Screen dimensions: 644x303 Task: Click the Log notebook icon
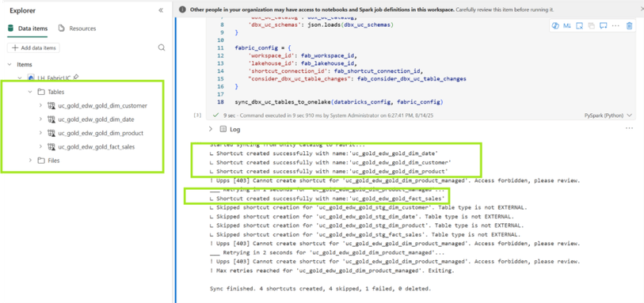click(223, 129)
